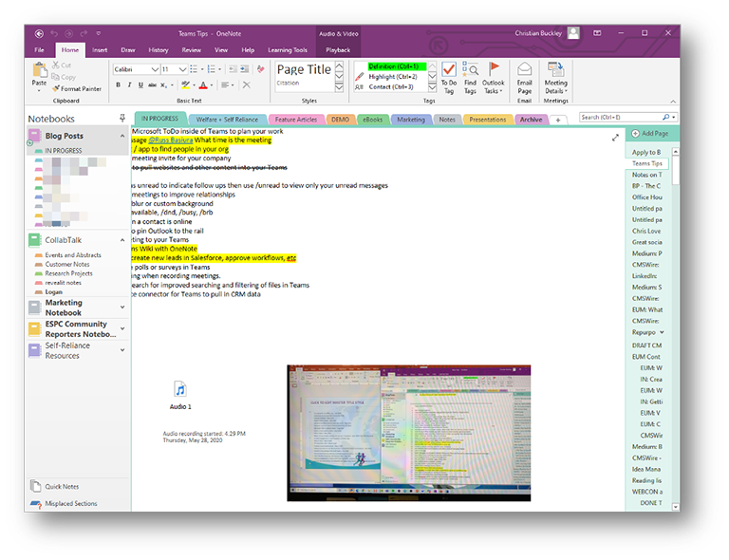The image size is (729, 560).
Task: Collapse the Blog Posts notebook
Action: (x=122, y=136)
